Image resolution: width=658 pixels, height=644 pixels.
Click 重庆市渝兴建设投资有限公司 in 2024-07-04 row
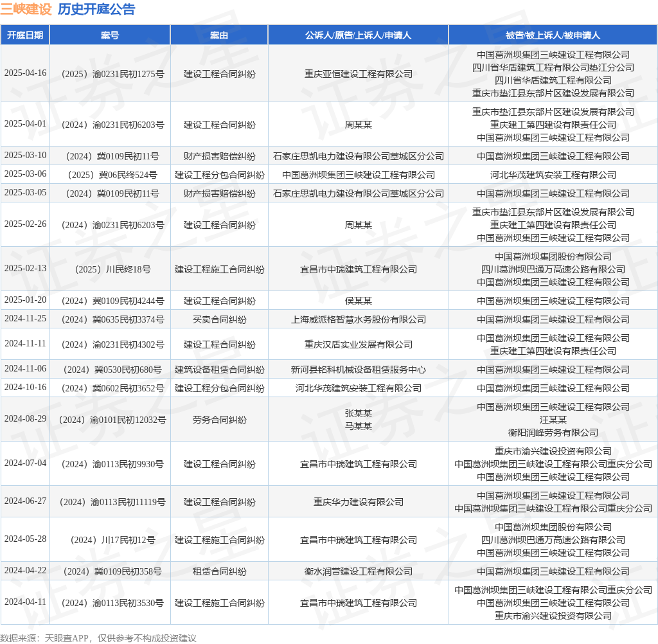[553, 451]
